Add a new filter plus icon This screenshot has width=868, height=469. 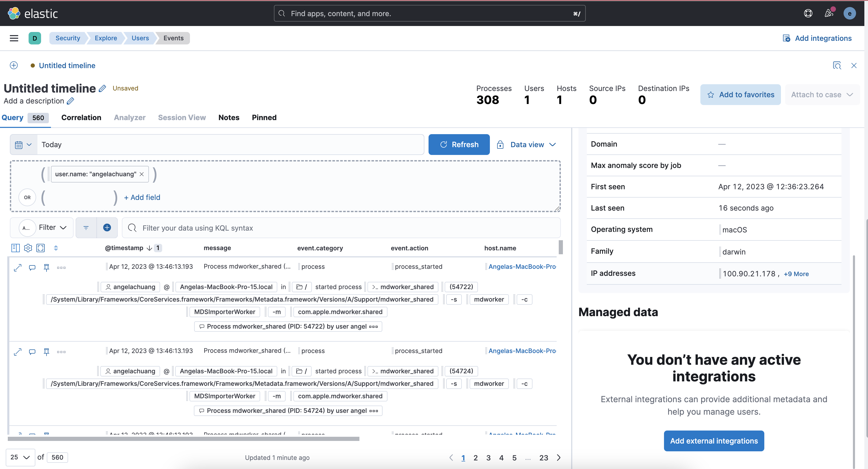pos(107,227)
